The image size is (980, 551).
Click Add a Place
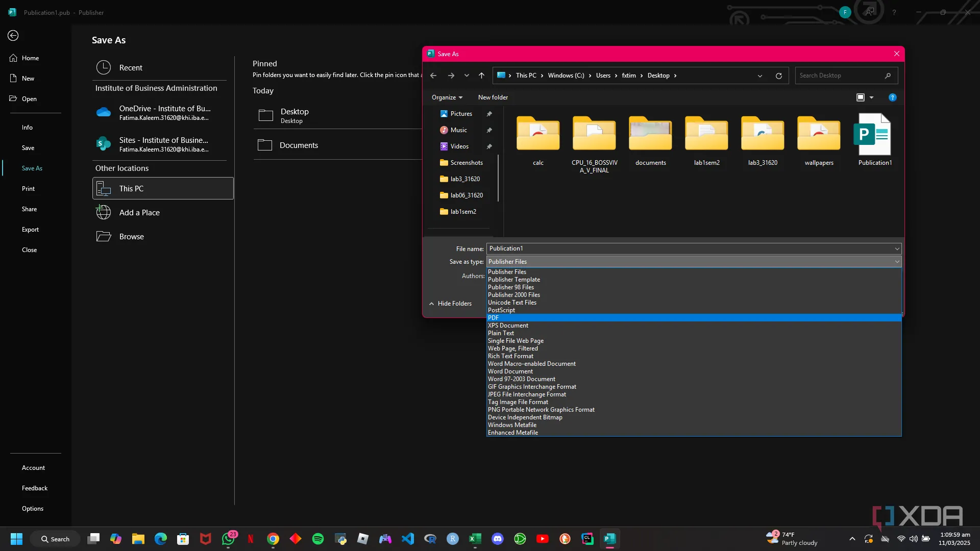pos(159,212)
